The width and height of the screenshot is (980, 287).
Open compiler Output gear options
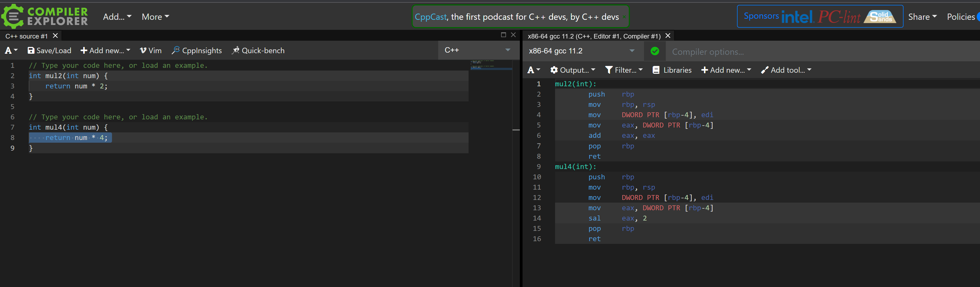[573, 70]
